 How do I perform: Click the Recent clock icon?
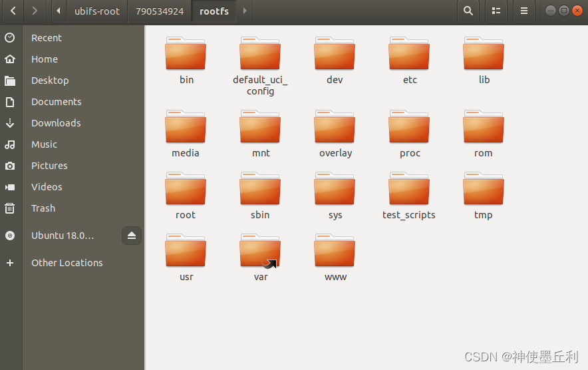10,37
